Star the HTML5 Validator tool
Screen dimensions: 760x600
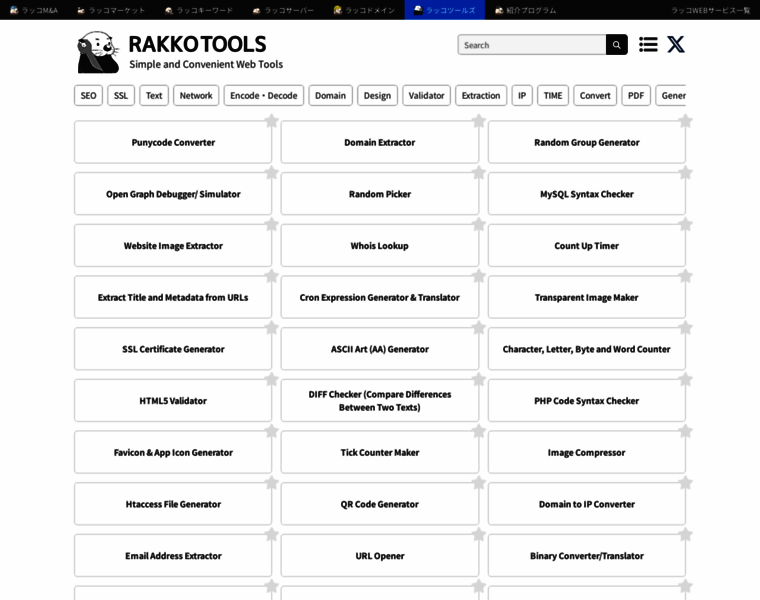(x=271, y=379)
